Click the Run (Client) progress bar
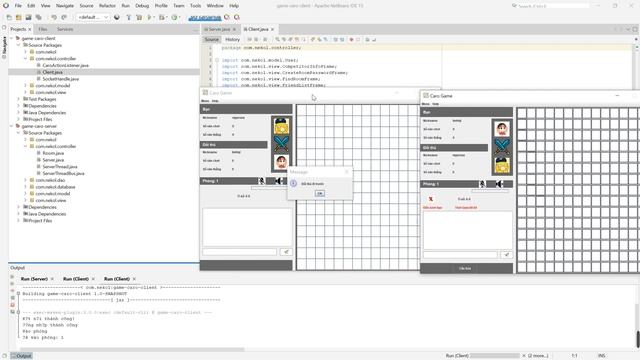Image resolution: width=640 pixels, height=360 pixels. pyautogui.click(x=495, y=356)
